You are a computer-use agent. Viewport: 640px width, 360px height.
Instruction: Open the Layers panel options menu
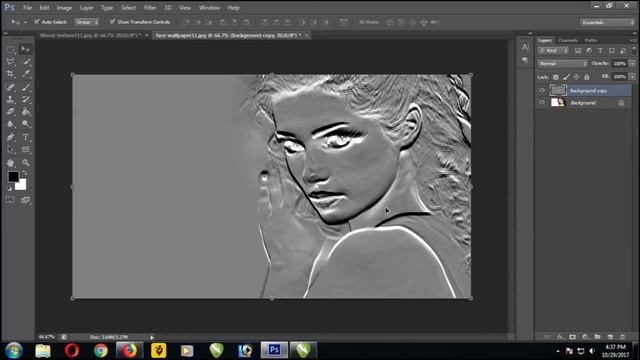633,40
